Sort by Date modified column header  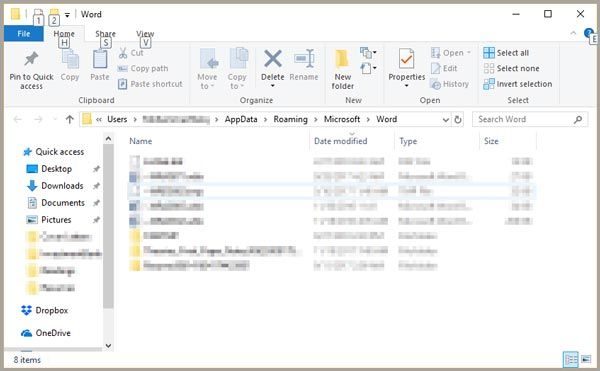point(341,141)
